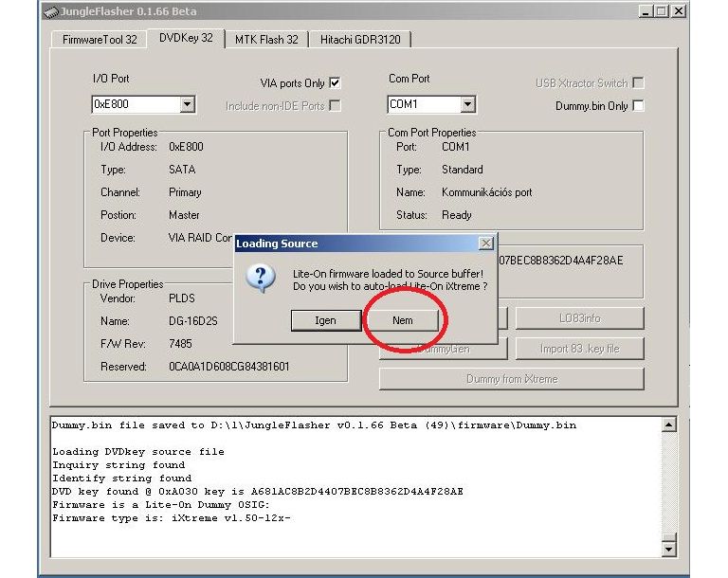Viewport: 728px width, 578px height.
Task: Close the Loading Source dialog
Action: [485, 244]
